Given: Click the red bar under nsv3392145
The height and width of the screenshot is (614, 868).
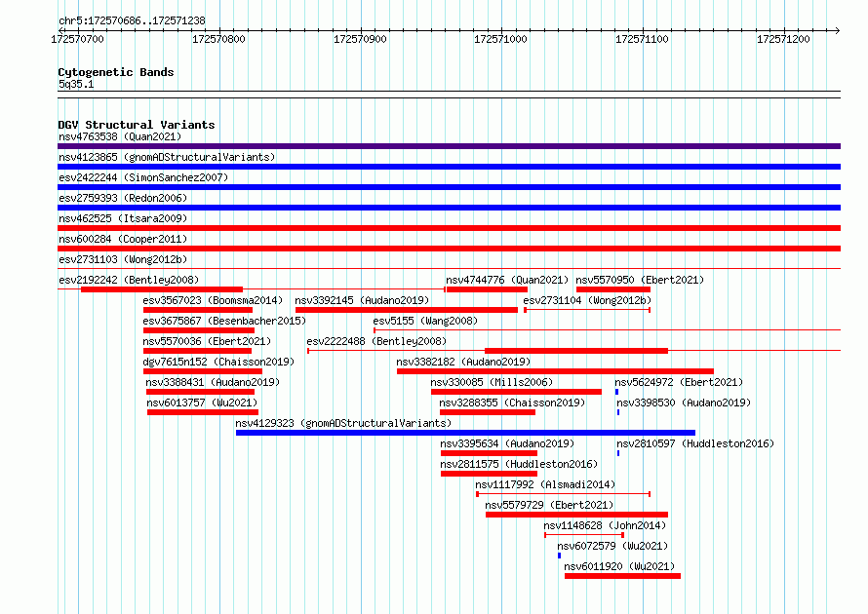Looking at the screenshot, I should pos(407,310).
